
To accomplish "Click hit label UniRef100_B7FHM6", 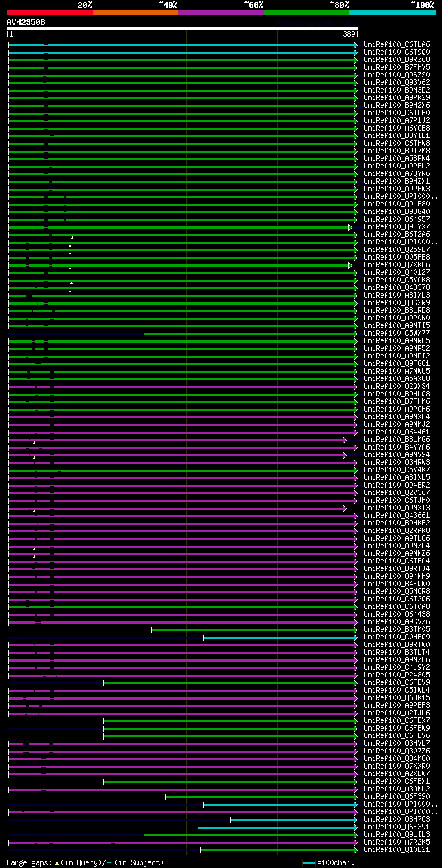I will click(396, 401).
